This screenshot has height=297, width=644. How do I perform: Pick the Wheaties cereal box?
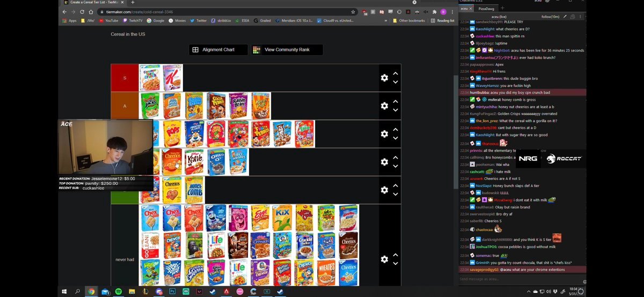tap(326, 272)
